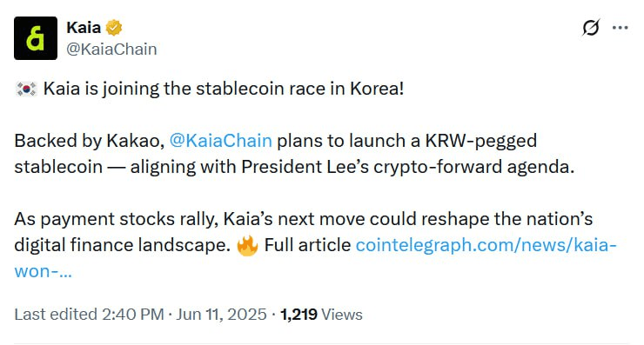Click the Grok explain-post icon
This screenshot has width=644, height=345.
coord(591,28)
